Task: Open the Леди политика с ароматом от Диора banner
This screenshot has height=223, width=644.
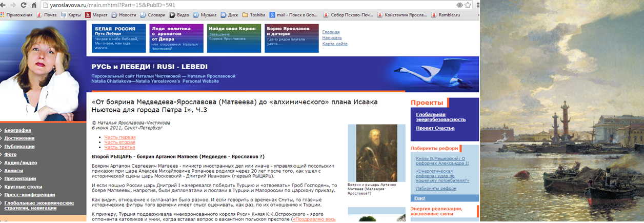Action: coord(176,38)
